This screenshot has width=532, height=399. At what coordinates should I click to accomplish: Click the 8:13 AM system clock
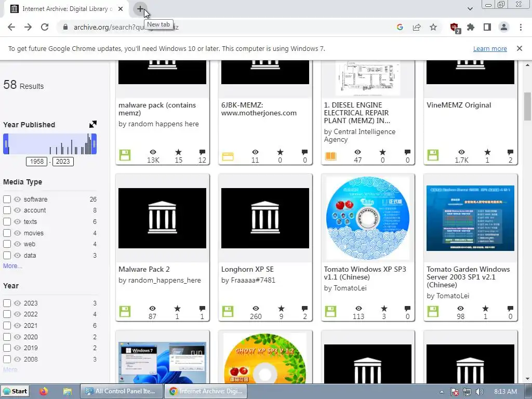tap(506, 392)
